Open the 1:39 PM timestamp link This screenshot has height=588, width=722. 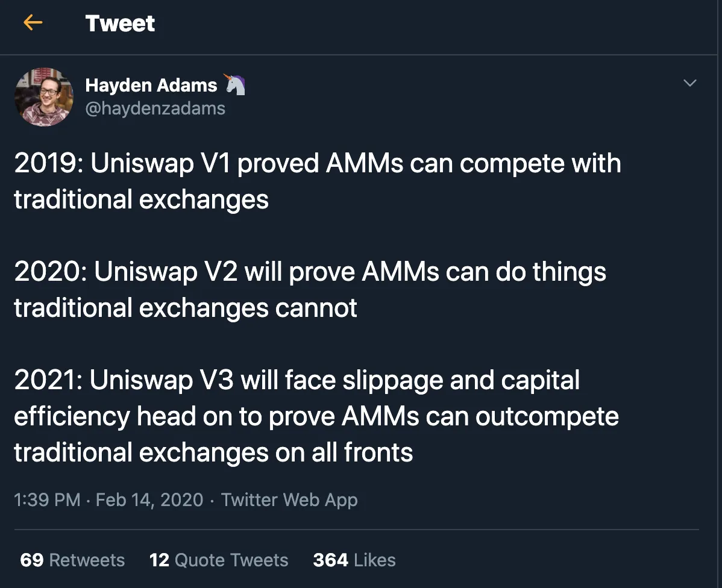click(47, 500)
